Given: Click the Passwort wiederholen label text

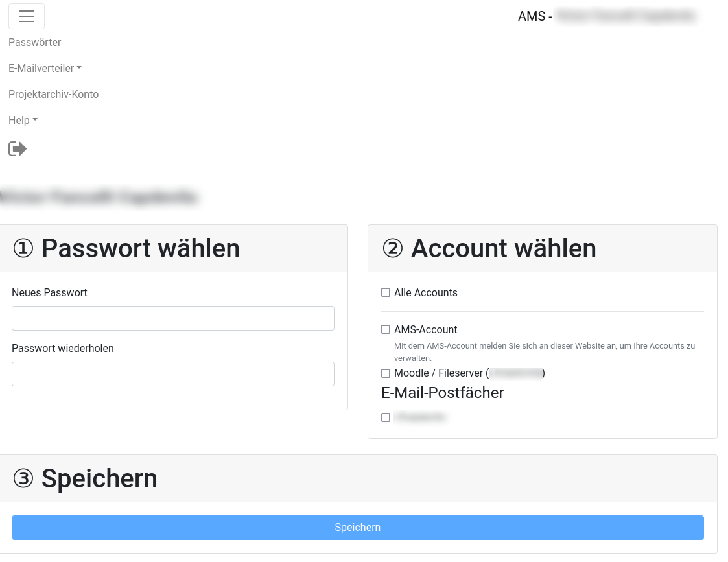Looking at the screenshot, I should point(63,349).
